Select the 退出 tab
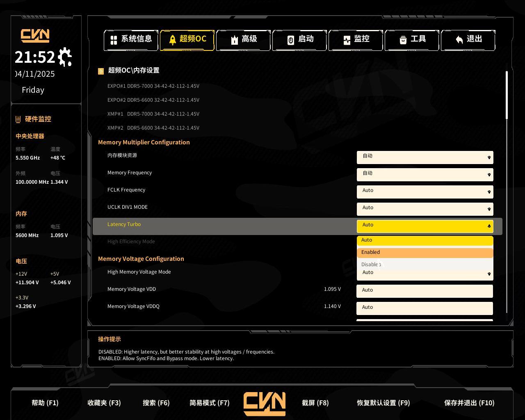The height and width of the screenshot is (420, 525). point(468,40)
